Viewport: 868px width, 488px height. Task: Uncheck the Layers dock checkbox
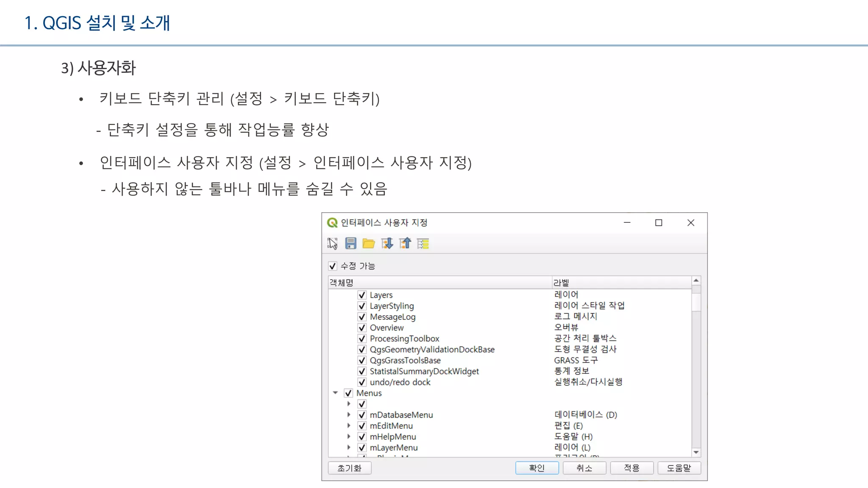[x=362, y=295]
